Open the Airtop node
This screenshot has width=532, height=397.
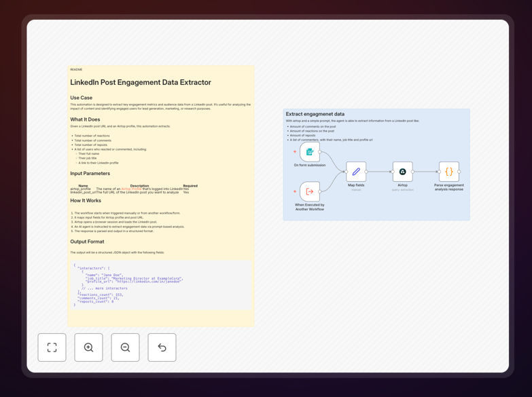coord(402,172)
